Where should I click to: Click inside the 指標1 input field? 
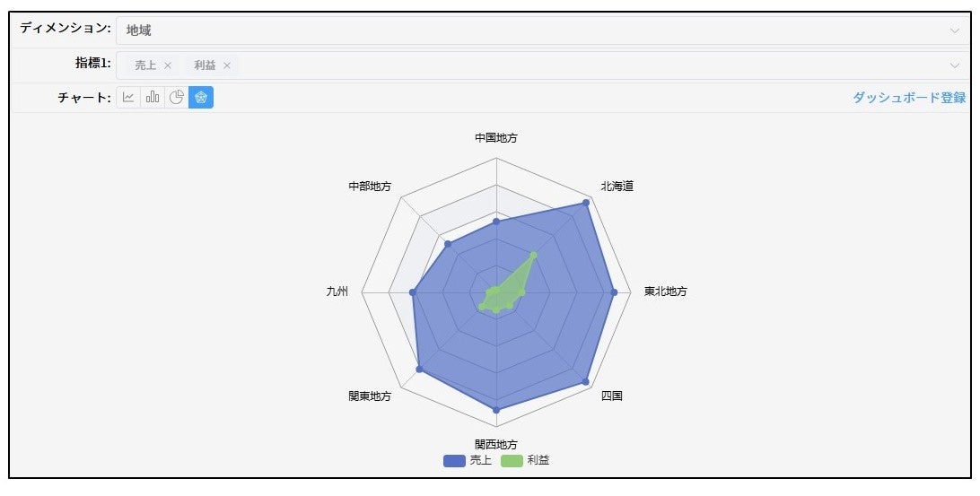pos(583,65)
